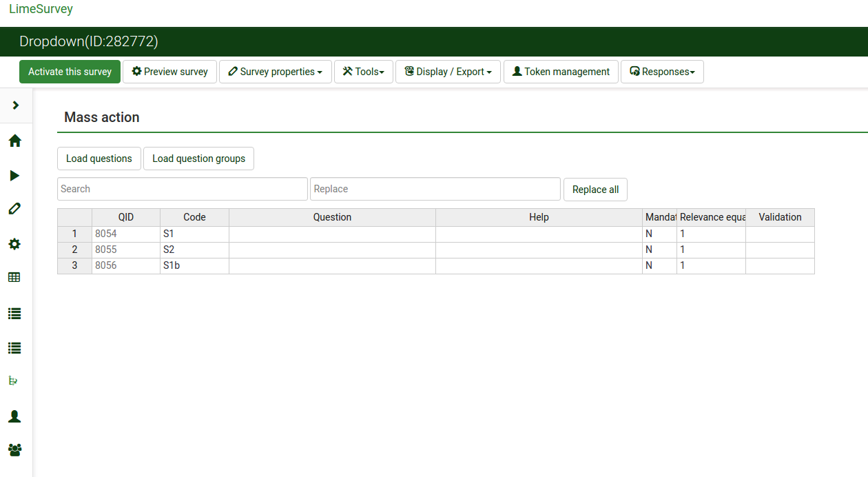The image size is (868, 477).
Task: Focus the Search input field
Action: (183, 189)
